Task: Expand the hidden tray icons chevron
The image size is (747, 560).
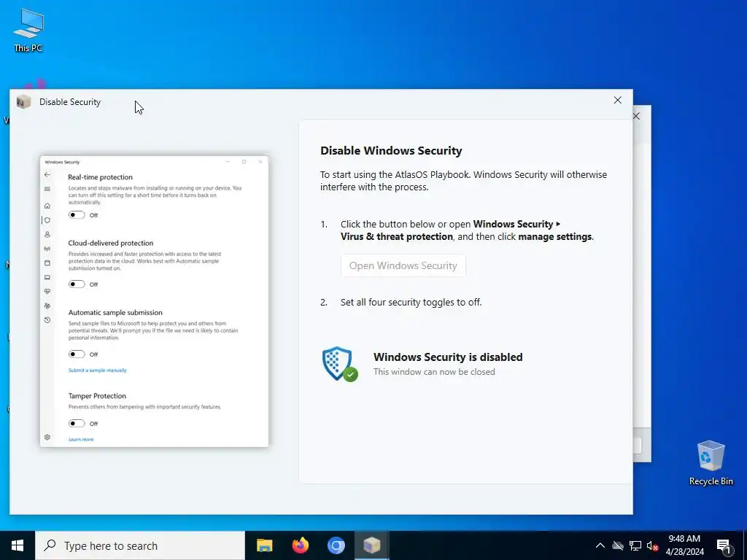Action: coord(600,545)
